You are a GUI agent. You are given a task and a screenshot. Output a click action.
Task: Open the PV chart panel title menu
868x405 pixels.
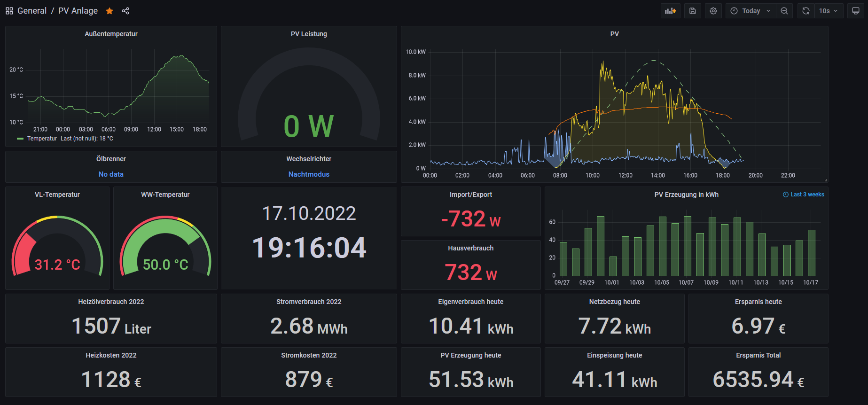pos(614,34)
